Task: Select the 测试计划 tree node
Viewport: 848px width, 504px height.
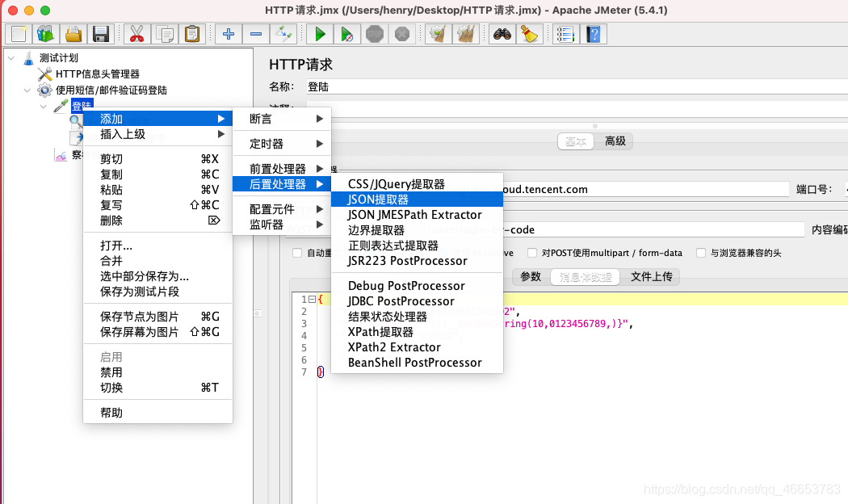Action: point(58,58)
